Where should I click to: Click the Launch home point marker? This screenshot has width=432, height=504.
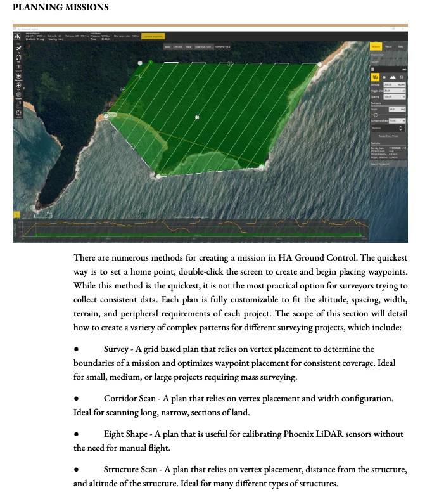click(x=111, y=114)
